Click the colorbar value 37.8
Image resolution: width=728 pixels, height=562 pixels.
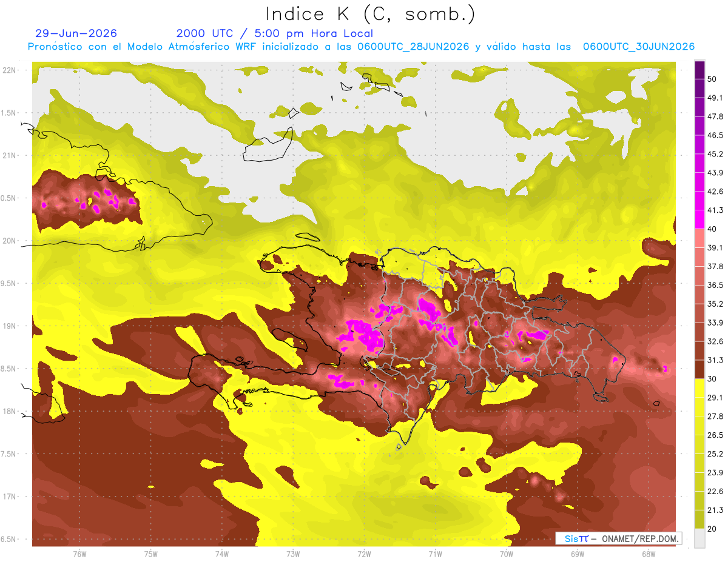[715, 266]
